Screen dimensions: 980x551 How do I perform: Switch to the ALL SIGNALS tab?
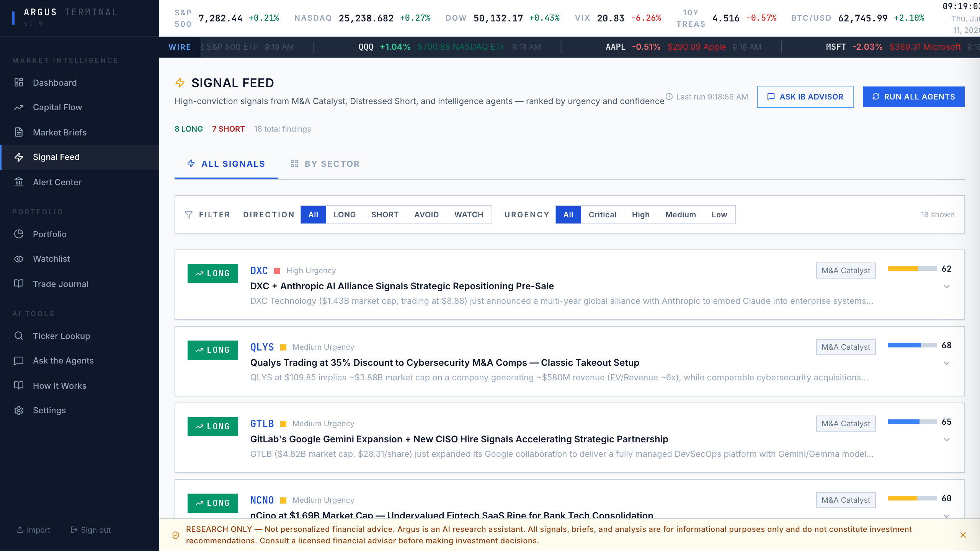click(226, 164)
